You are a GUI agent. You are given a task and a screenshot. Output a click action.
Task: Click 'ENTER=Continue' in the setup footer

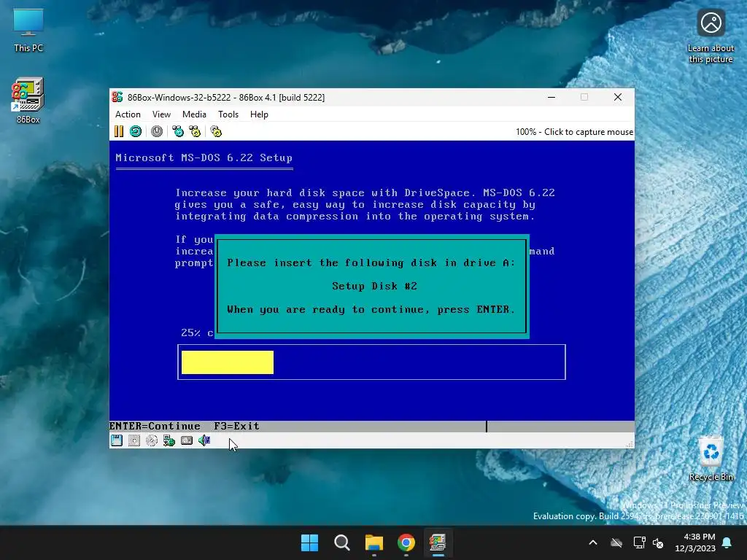tap(155, 426)
